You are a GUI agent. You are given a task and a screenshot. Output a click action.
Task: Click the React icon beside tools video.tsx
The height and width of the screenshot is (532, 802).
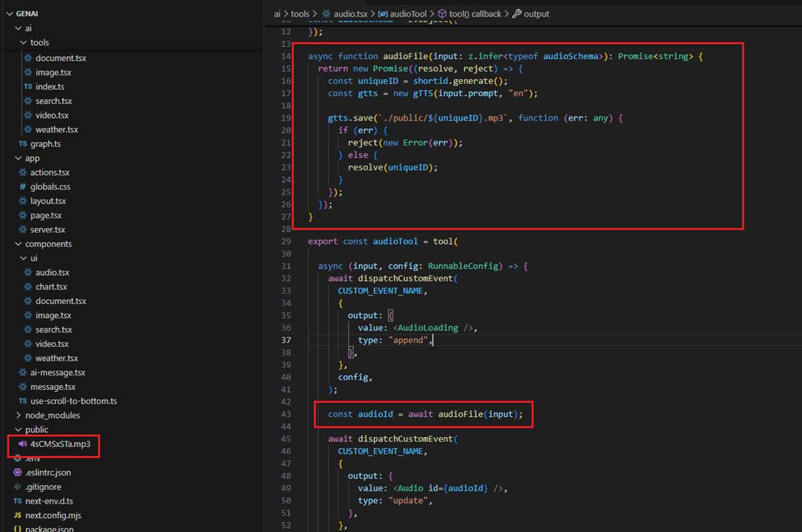coord(28,115)
